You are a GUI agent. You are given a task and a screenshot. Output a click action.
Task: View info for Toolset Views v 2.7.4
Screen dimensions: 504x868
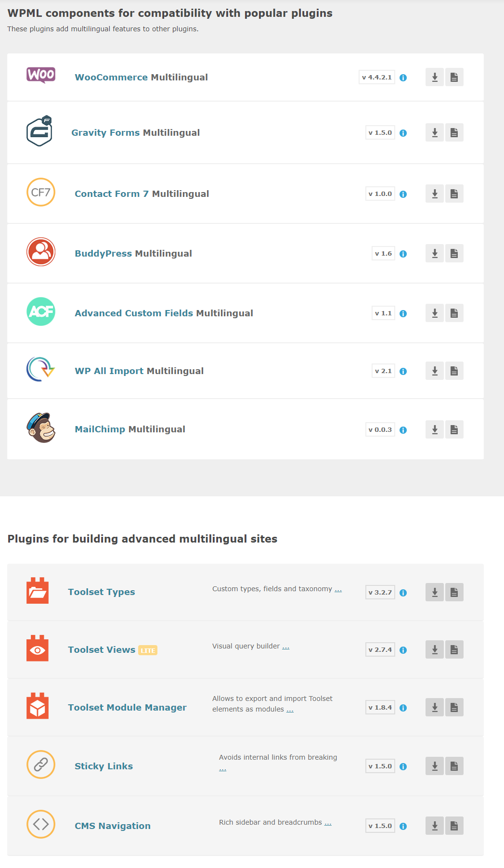point(403,650)
